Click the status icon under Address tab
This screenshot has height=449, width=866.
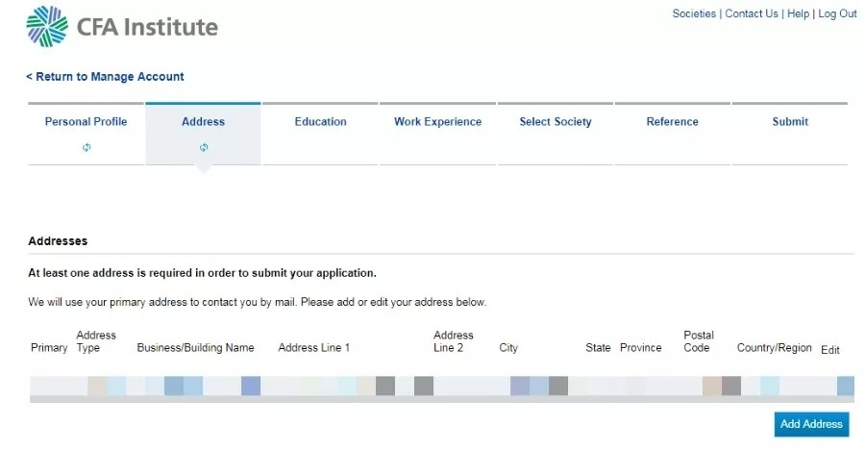[x=203, y=147]
